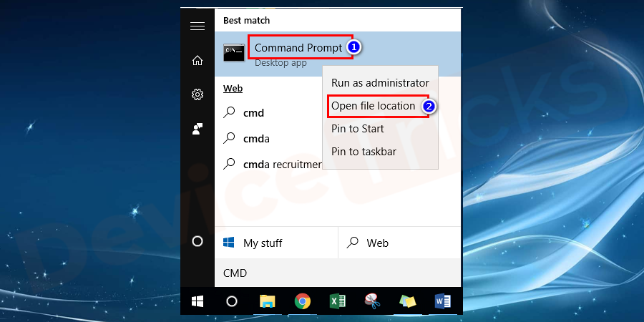Viewport: 644px width, 322px height.
Task: Click the search box containing CMD
Action: coord(338,273)
